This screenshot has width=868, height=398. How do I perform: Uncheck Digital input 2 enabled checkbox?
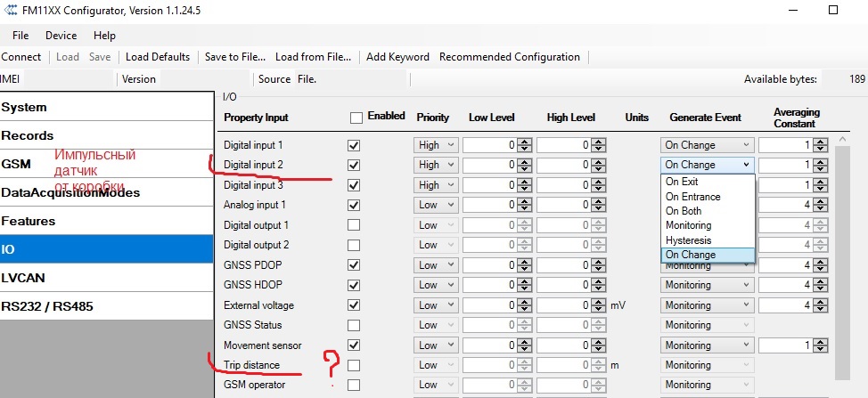click(x=354, y=165)
